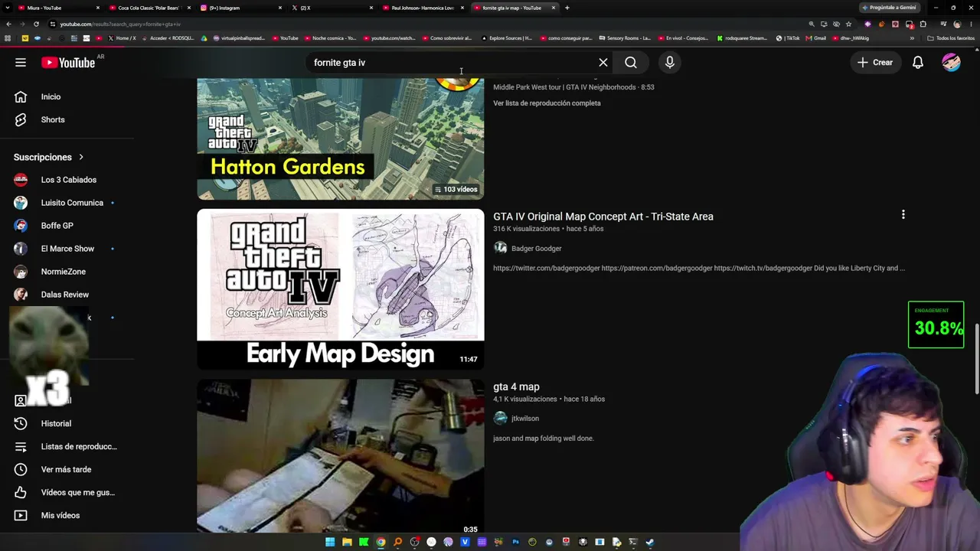Screen dimensions: 980x551
Task: Open Steam from the taskbar
Action: point(650,543)
